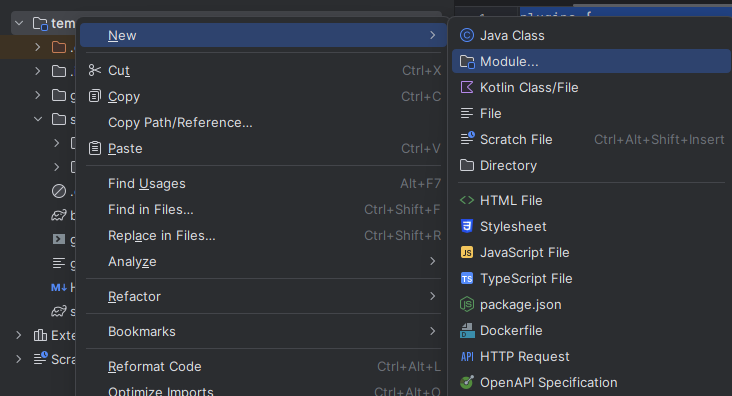This screenshot has height=396, width=732.
Task: Click the Java Class icon in New submenu
Action: 467,35
